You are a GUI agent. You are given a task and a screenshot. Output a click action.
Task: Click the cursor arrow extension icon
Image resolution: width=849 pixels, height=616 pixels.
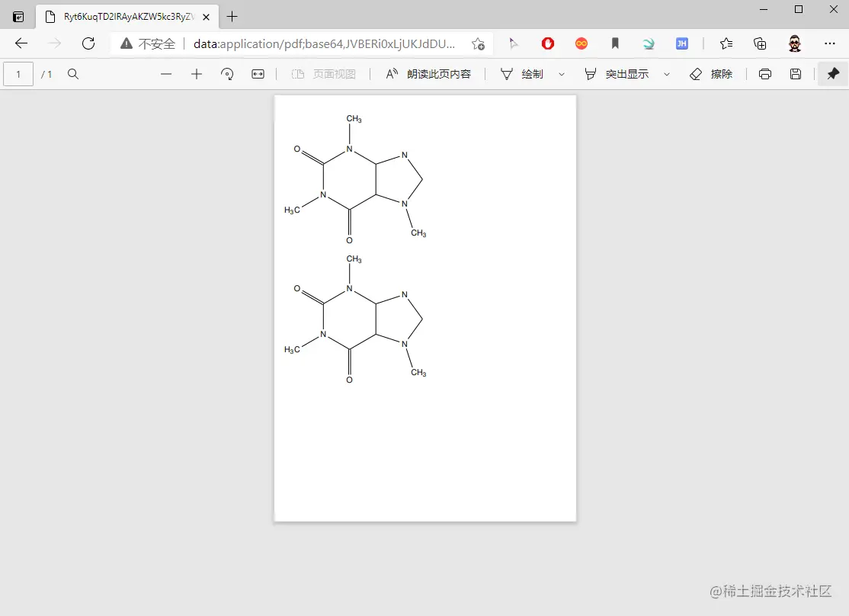[x=514, y=43]
